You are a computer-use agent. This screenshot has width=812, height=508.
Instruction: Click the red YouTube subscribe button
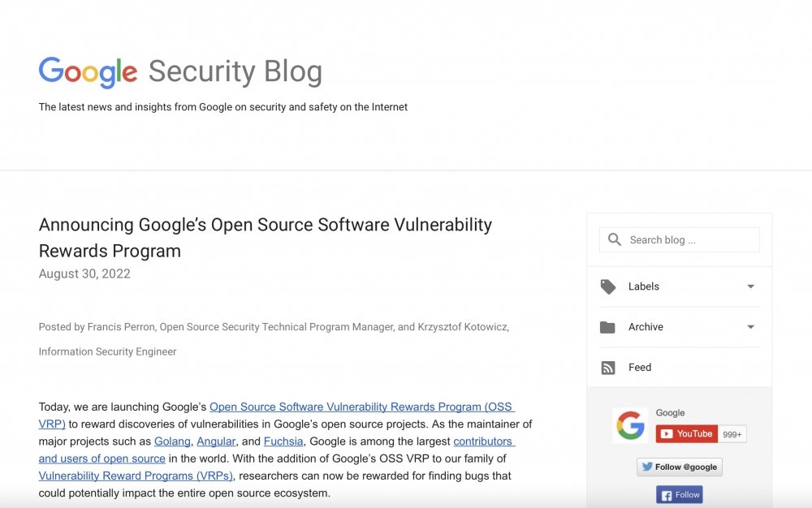point(686,434)
